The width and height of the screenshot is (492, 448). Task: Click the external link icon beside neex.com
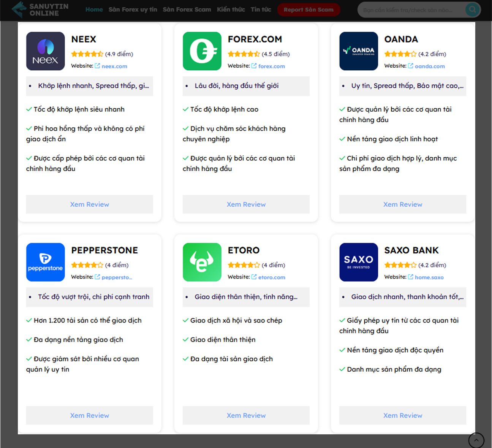[x=98, y=66]
